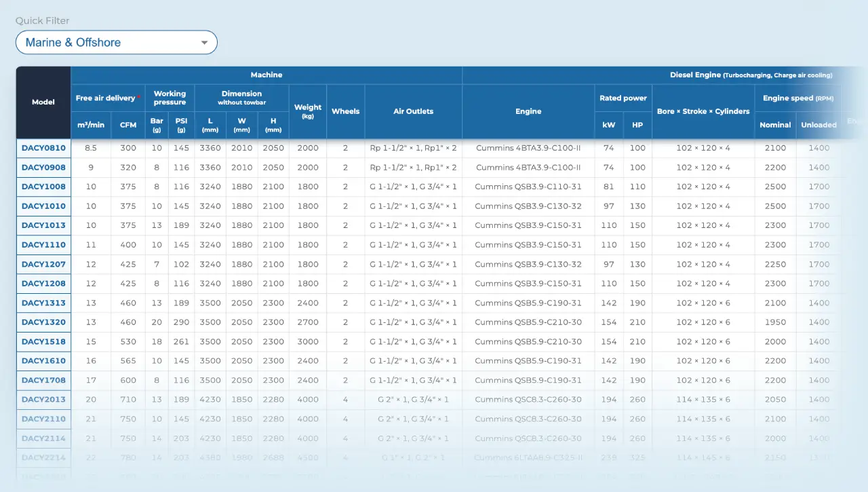
Task: Open the Marine & Offshore quick filter dropdown
Action: coord(117,42)
